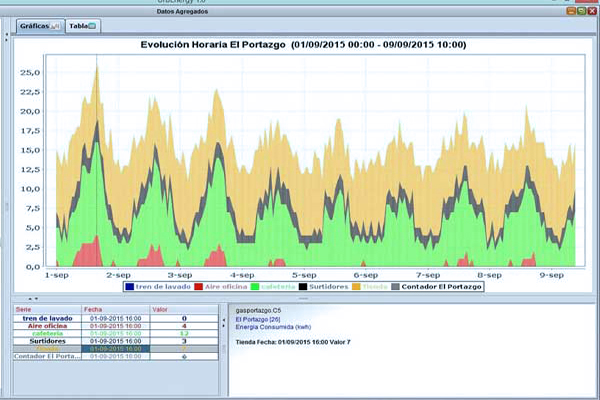Viewport: 600px width, 400px height.
Task: Open the Tabla tab
Action: (x=83, y=26)
